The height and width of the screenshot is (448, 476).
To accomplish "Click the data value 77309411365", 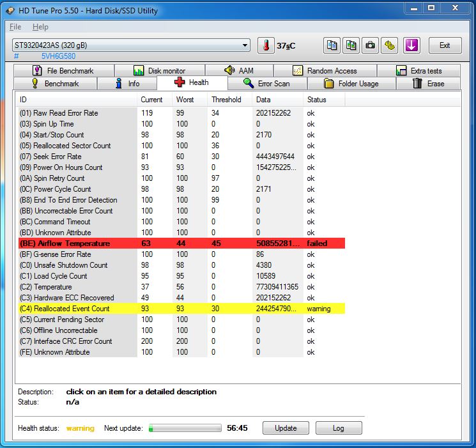I will [277, 287].
